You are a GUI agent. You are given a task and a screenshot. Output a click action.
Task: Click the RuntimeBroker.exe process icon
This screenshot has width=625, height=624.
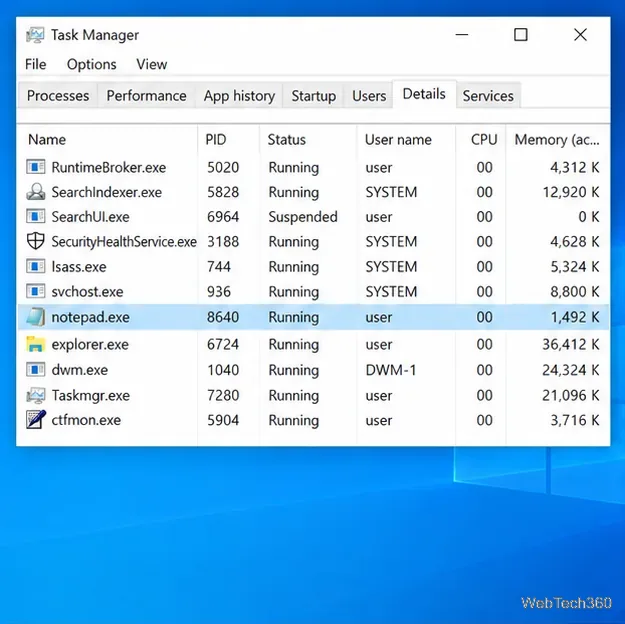tap(35, 167)
